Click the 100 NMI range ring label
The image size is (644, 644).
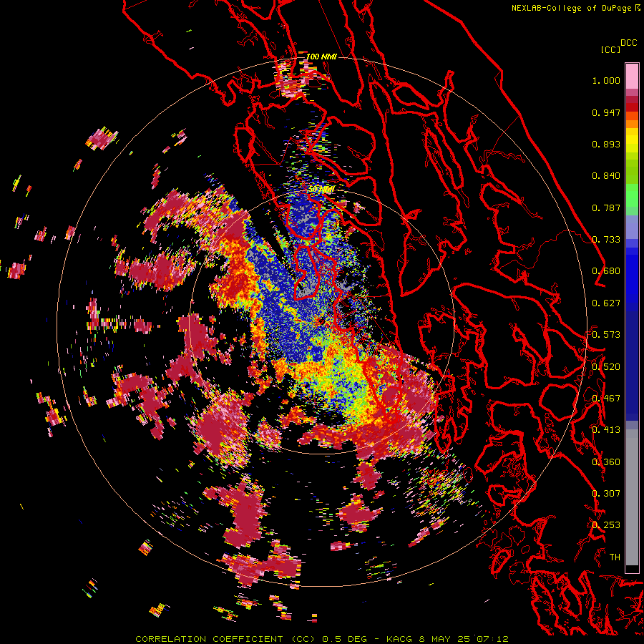[x=321, y=57]
